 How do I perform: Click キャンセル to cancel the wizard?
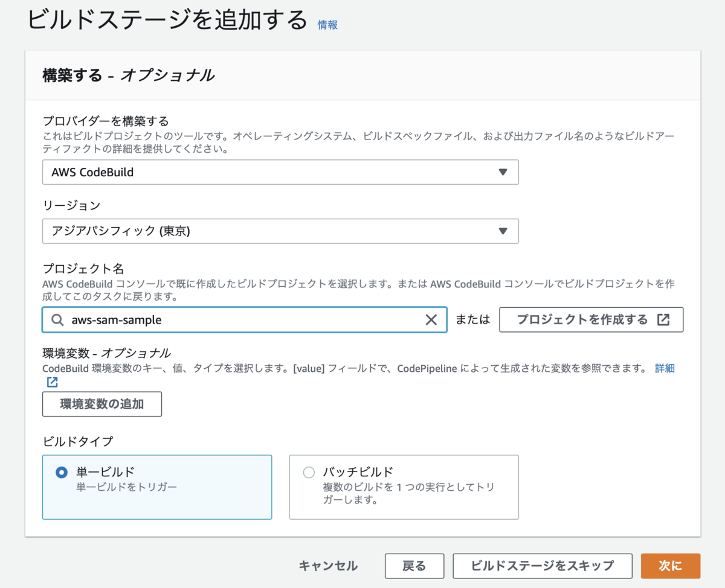[328, 566]
